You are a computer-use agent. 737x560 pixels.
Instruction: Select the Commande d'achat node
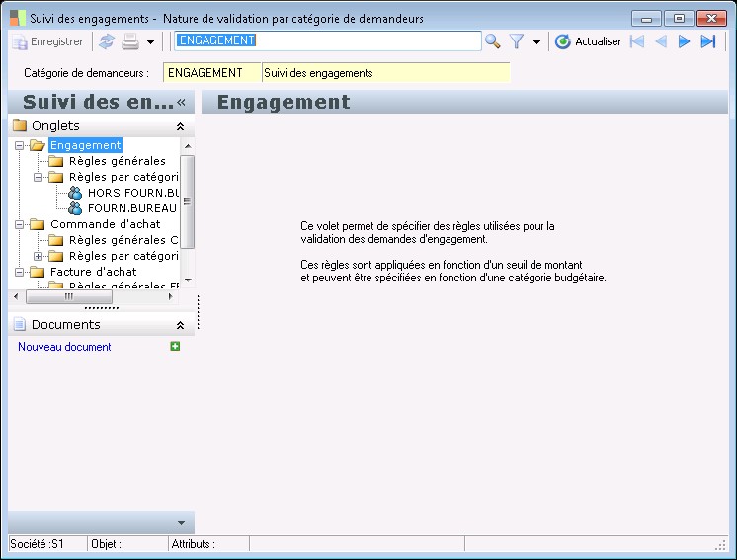(x=106, y=224)
